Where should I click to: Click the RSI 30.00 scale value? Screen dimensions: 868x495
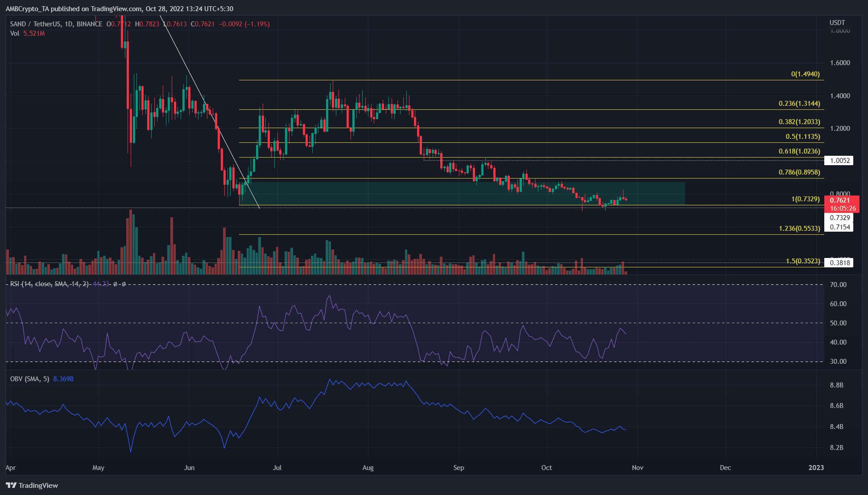click(x=838, y=362)
